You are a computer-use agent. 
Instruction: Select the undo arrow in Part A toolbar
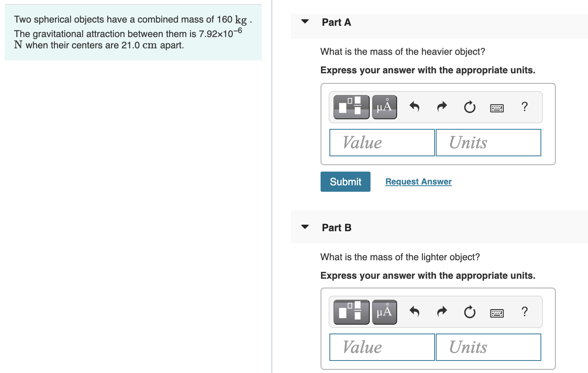tap(414, 107)
